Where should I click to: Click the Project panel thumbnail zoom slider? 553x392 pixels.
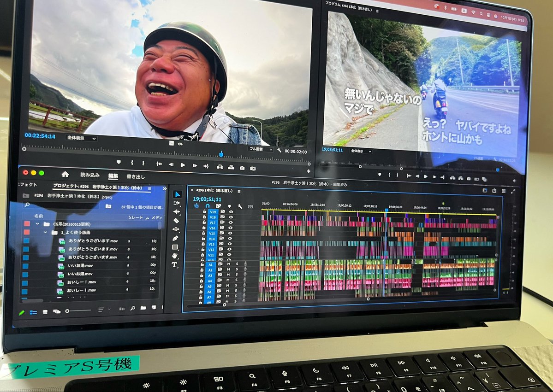pyautogui.click(x=78, y=311)
